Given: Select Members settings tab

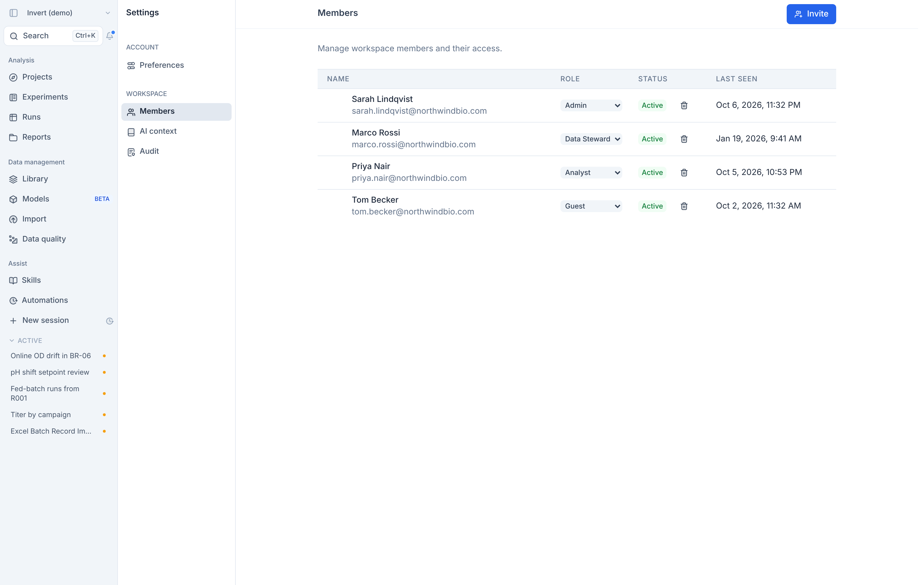Looking at the screenshot, I should tap(176, 112).
